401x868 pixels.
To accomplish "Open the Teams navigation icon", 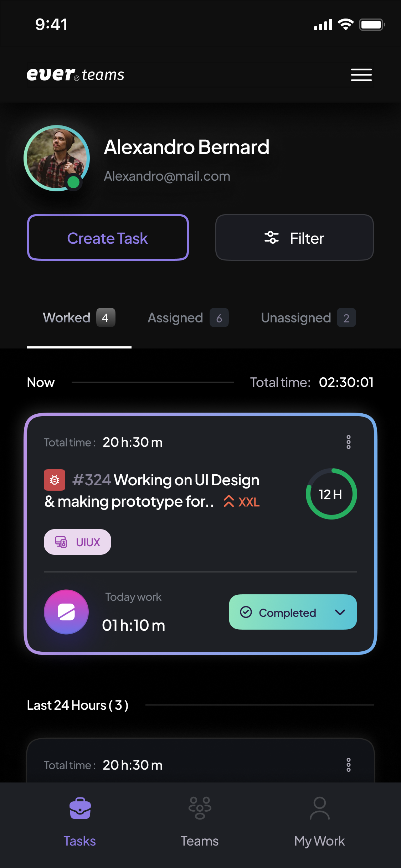I will point(200,808).
